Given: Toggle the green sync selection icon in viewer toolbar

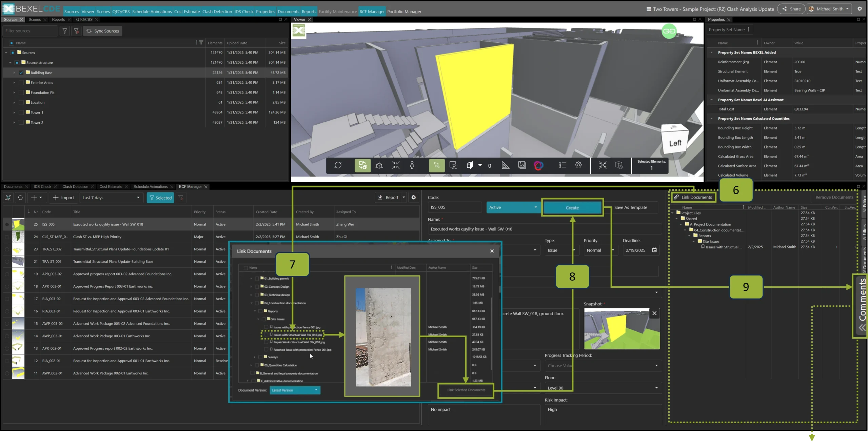Looking at the screenshot, I should click(x=362, y=165).
